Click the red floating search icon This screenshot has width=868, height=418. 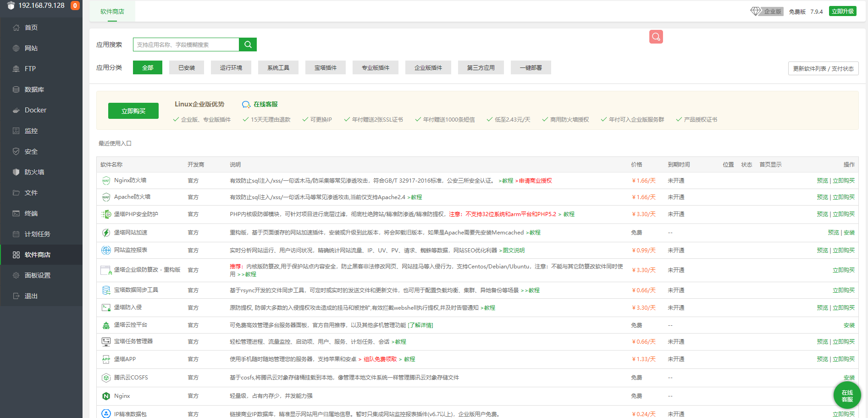[x=656, y=37]
